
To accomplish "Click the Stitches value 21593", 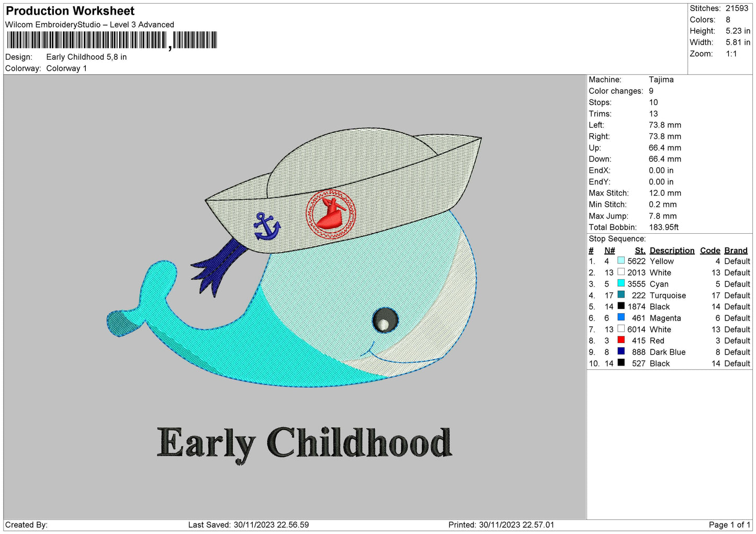I will pyautogui.click(x=737, y=8).
